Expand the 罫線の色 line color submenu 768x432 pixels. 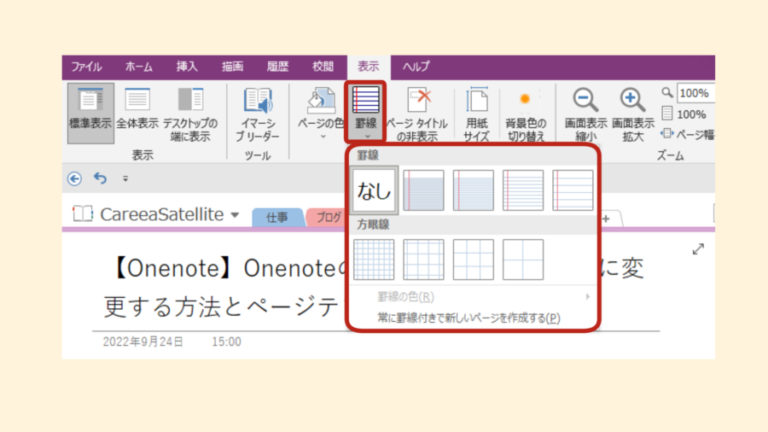pos(473,297)
